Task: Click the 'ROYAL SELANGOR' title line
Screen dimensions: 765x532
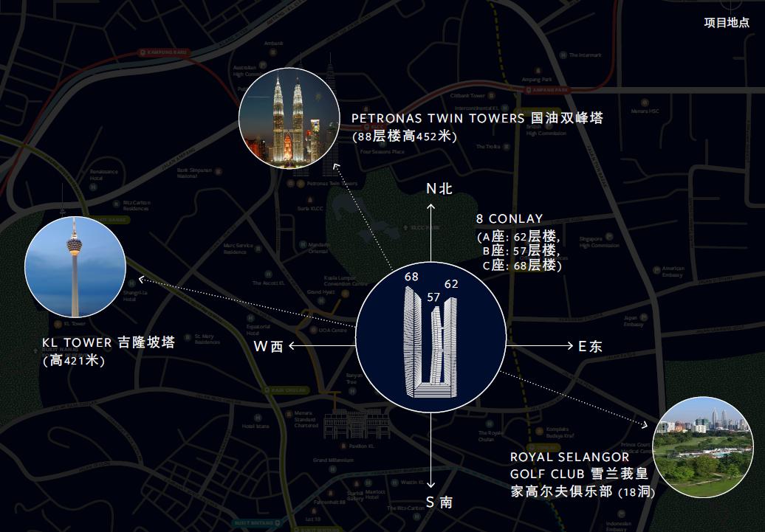Action: (x=569, y=457)
